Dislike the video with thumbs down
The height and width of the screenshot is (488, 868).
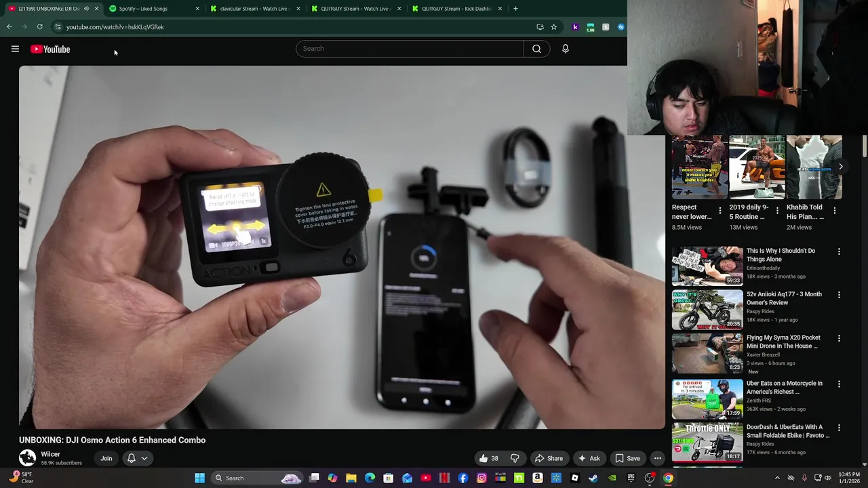point(515,458)
